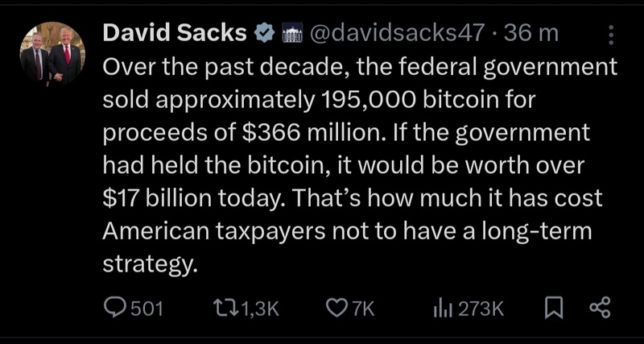Viewport: 644px width, 344px height.
Task: Open the three-dot more options menu
Action: (x=610, y=35)
